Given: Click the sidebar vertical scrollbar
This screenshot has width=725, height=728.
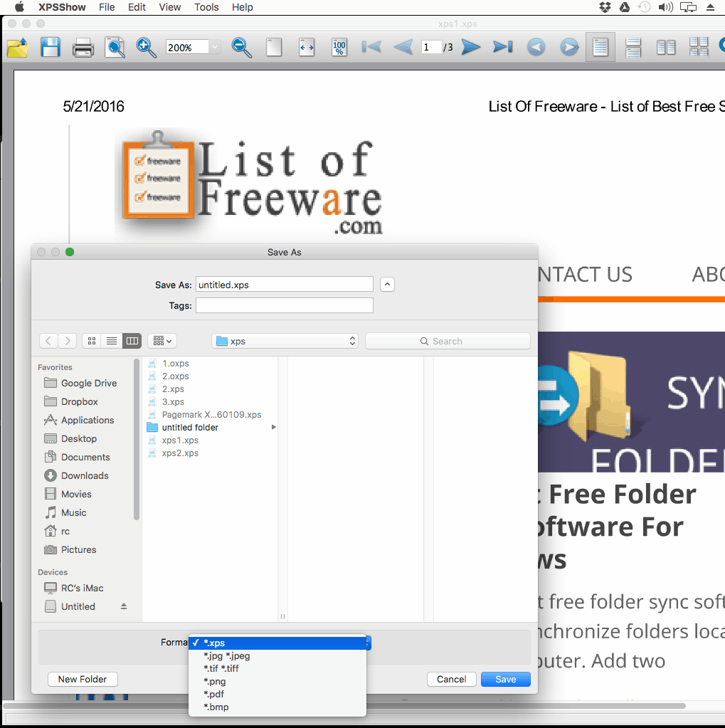Looking at the screenshot, I should click(137, 439).
